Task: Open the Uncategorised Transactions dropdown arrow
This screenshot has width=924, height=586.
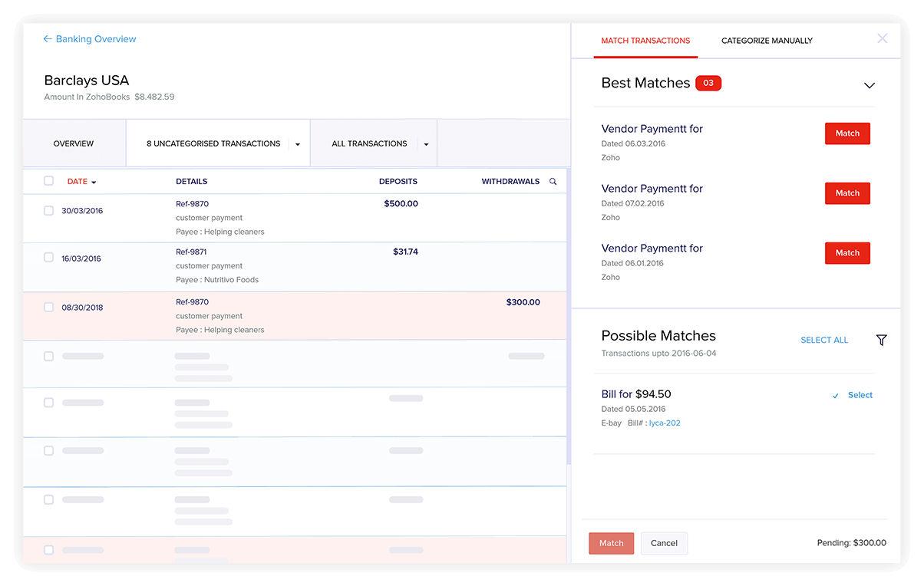Action: 298,144
